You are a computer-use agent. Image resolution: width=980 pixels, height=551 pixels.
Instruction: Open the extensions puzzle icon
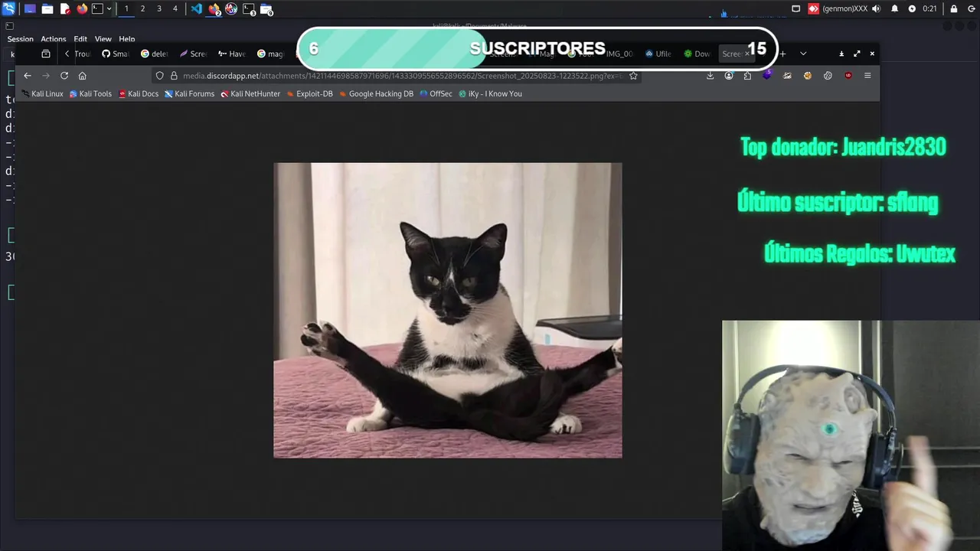tap(747, 76)
